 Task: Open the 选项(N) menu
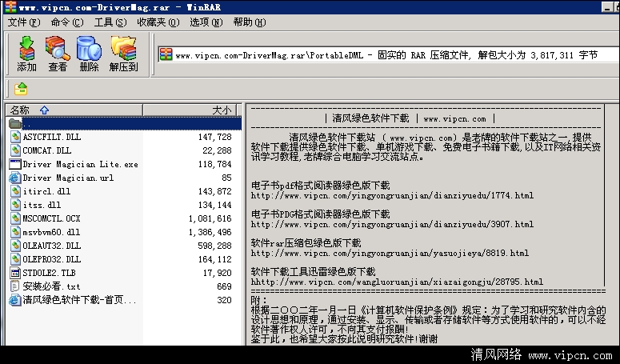[206, 22]
